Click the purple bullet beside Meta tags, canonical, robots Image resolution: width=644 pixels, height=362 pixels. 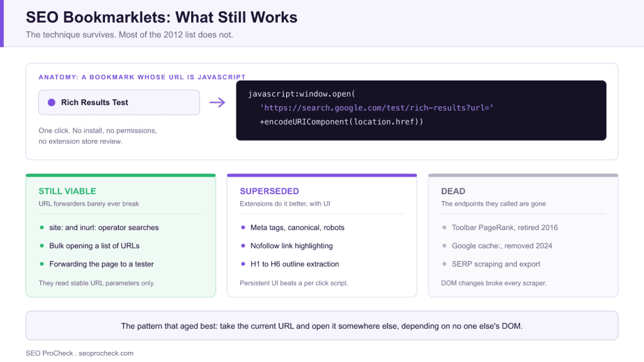pyautogui.click(x=243, y=228)
